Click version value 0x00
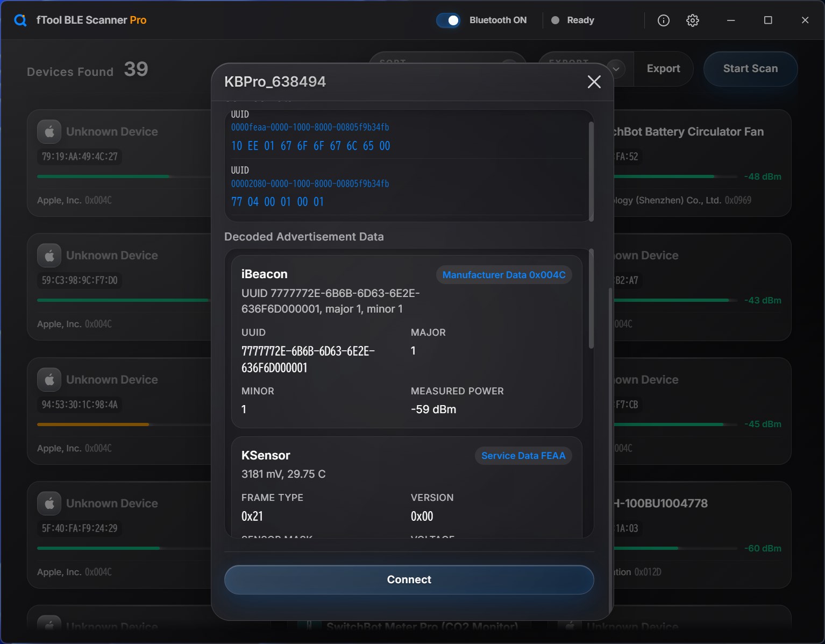 point(422,516)
